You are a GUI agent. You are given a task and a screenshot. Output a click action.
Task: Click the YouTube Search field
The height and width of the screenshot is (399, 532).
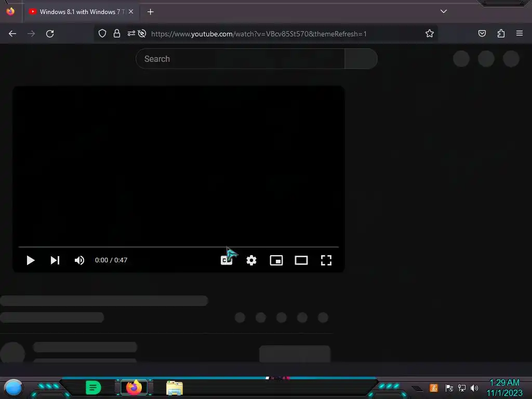pos(240,59)
